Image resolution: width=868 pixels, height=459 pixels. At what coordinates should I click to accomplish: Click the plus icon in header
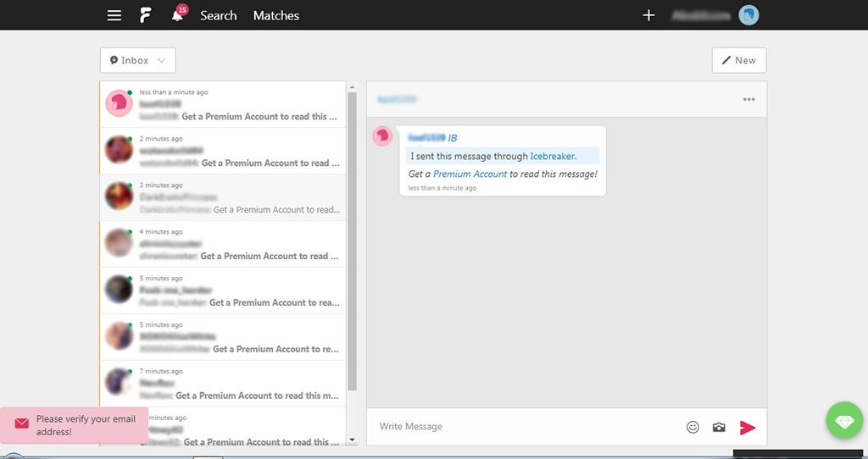648,15
